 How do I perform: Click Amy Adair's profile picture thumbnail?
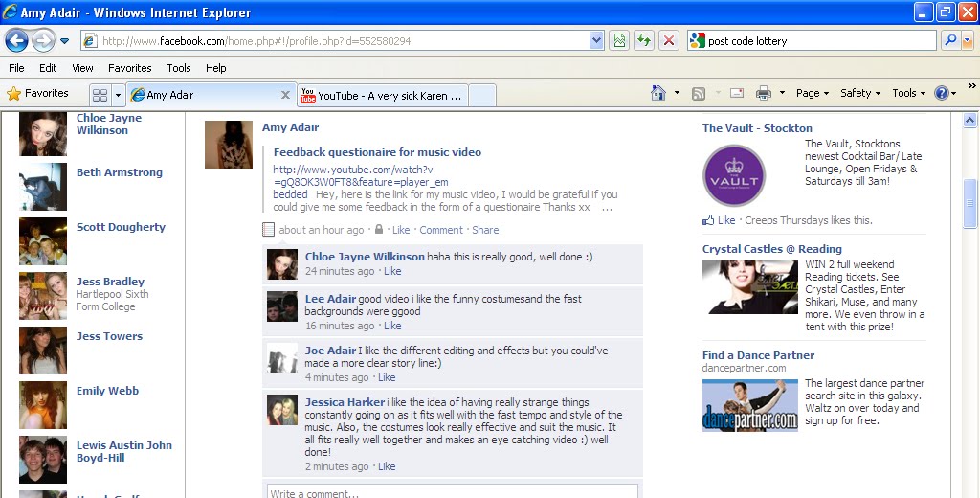click(x=229, y=145)
